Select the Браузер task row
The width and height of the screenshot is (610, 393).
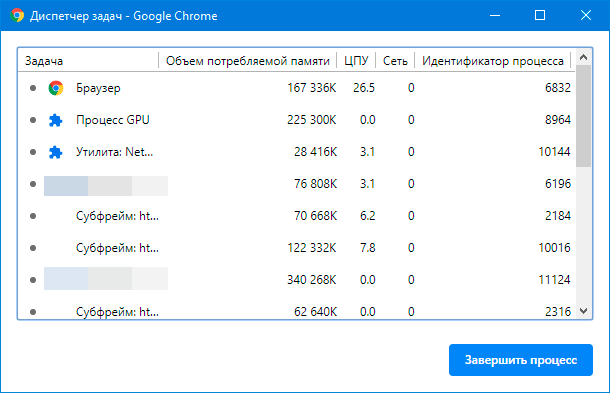point(296,88)
